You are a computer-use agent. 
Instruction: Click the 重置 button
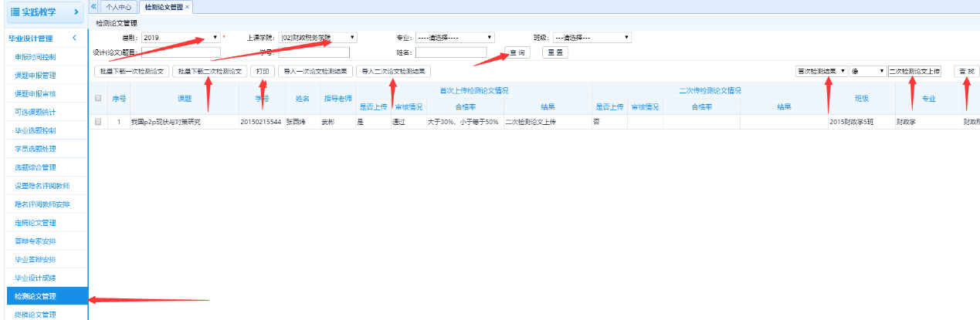tap(554, 52)
